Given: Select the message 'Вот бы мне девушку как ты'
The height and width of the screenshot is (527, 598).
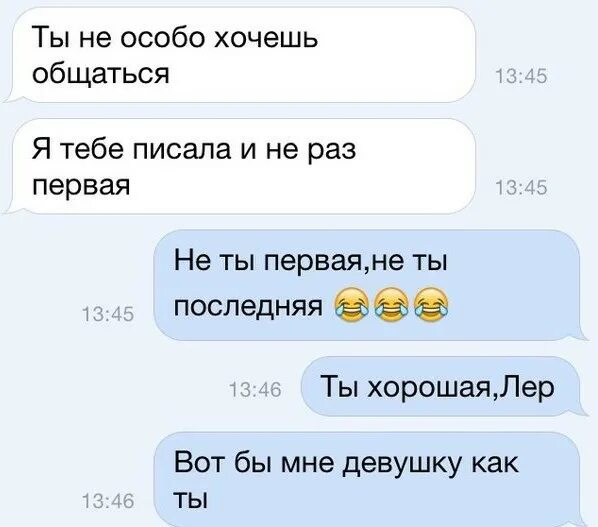Looking at the screenshot, I should tap(369, 480).
